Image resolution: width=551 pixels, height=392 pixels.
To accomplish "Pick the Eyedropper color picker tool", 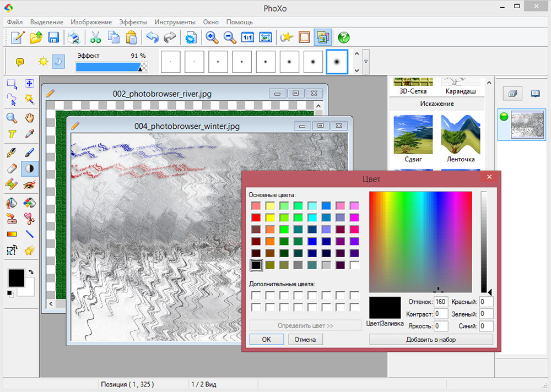I will coord(29,134).
